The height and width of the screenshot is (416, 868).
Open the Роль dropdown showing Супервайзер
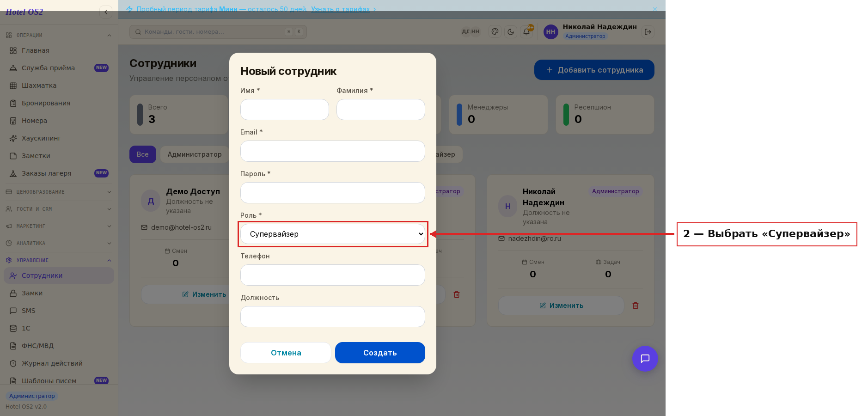point(333,234)
